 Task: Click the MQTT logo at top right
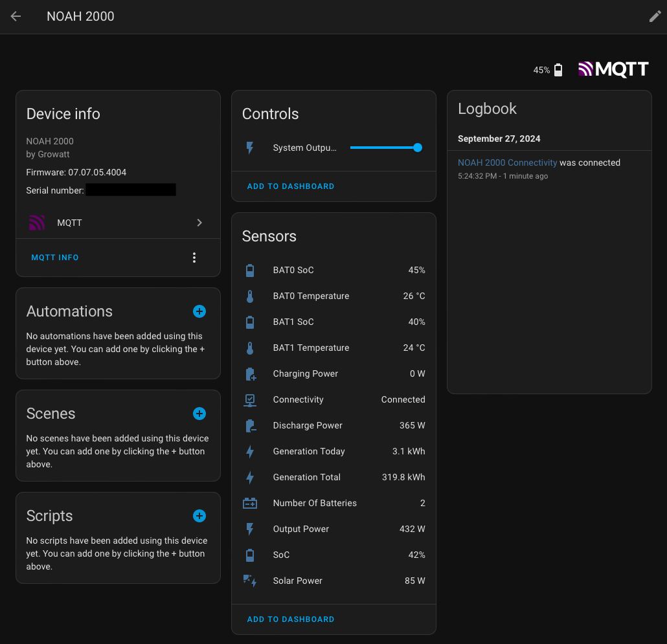point(613,69)
